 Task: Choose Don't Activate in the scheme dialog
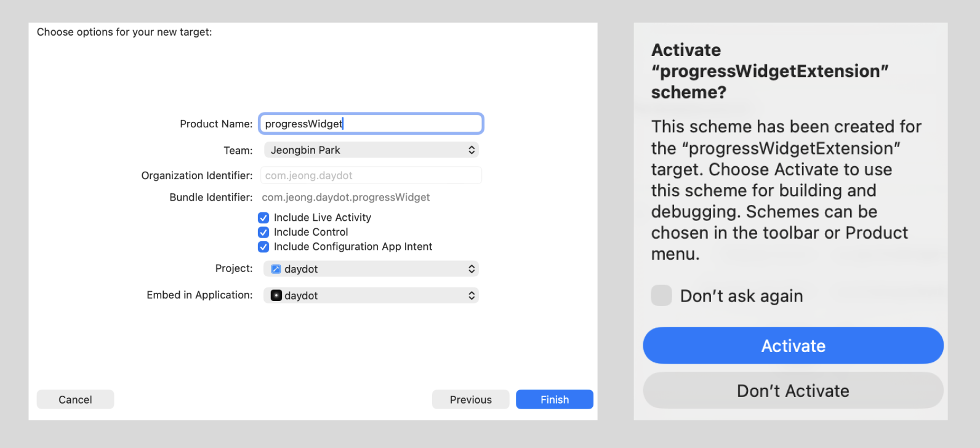792,390
